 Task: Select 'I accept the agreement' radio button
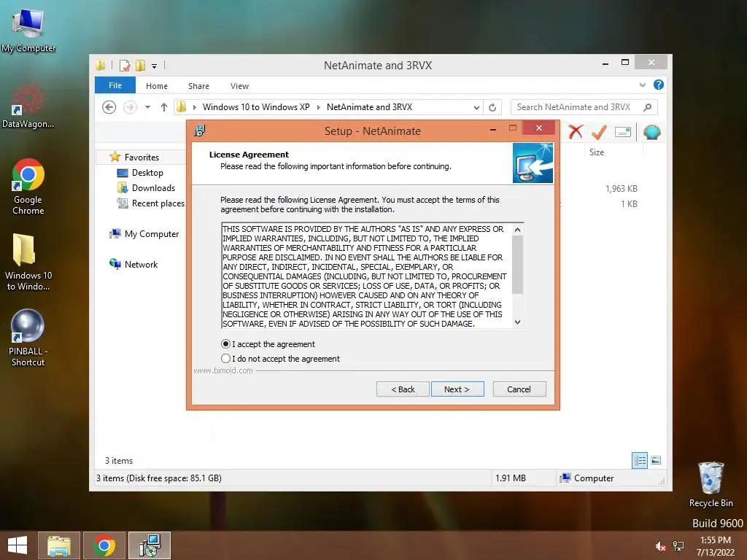(226, 344)
